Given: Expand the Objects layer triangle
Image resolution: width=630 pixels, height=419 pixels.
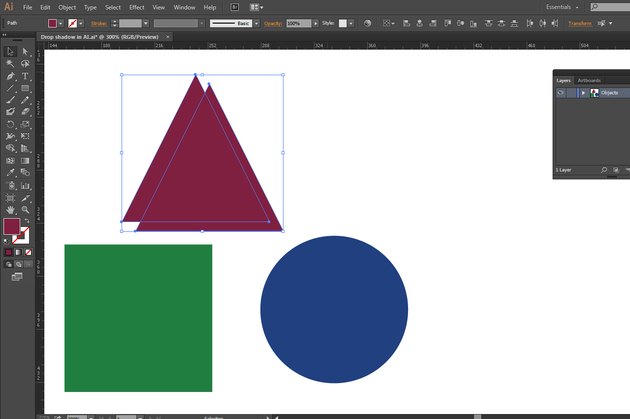Looking at the screenshot, I should [583, 93].
